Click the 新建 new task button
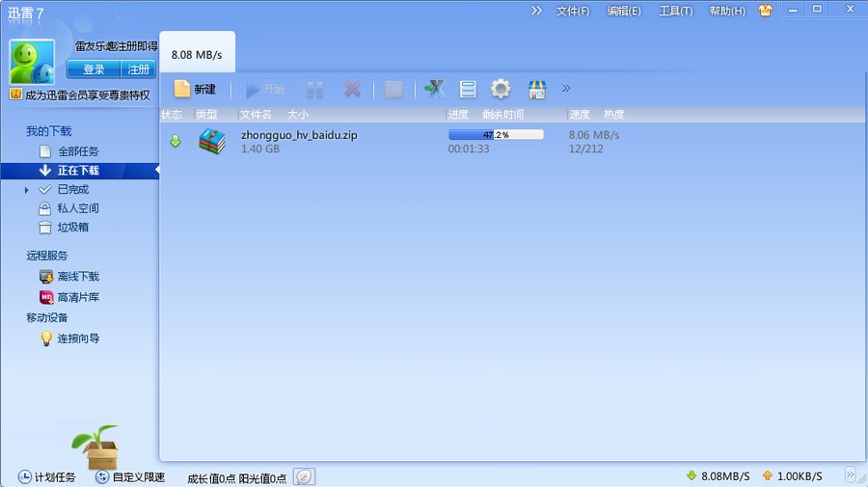Screen dimensions: 868x487 click(x=194, y=89)
